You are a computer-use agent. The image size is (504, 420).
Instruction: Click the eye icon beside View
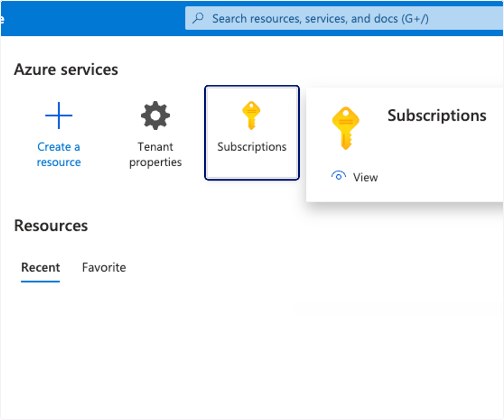click(x=339, y=176)
